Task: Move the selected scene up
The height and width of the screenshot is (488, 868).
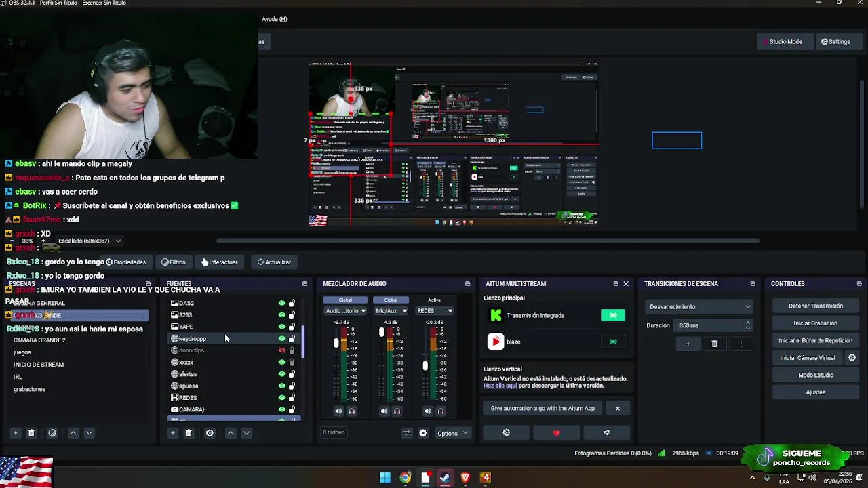Action: [x=73, y=433]
